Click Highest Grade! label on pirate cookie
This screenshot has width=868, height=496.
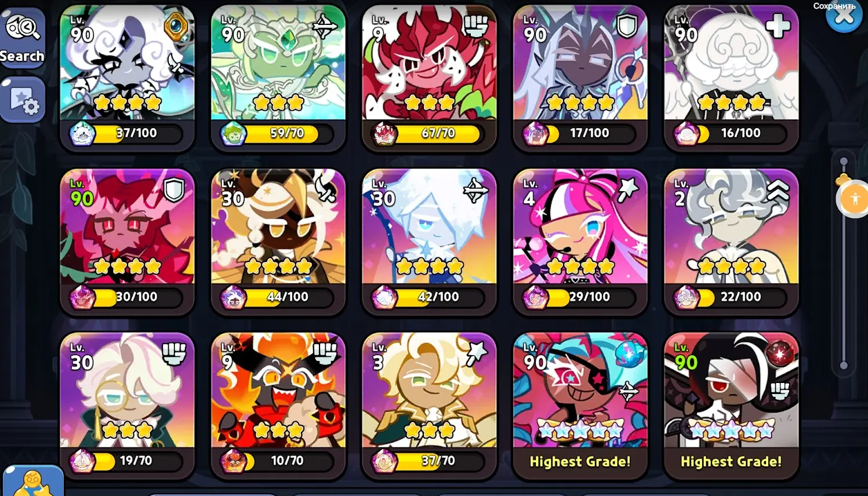click(580, 462)
